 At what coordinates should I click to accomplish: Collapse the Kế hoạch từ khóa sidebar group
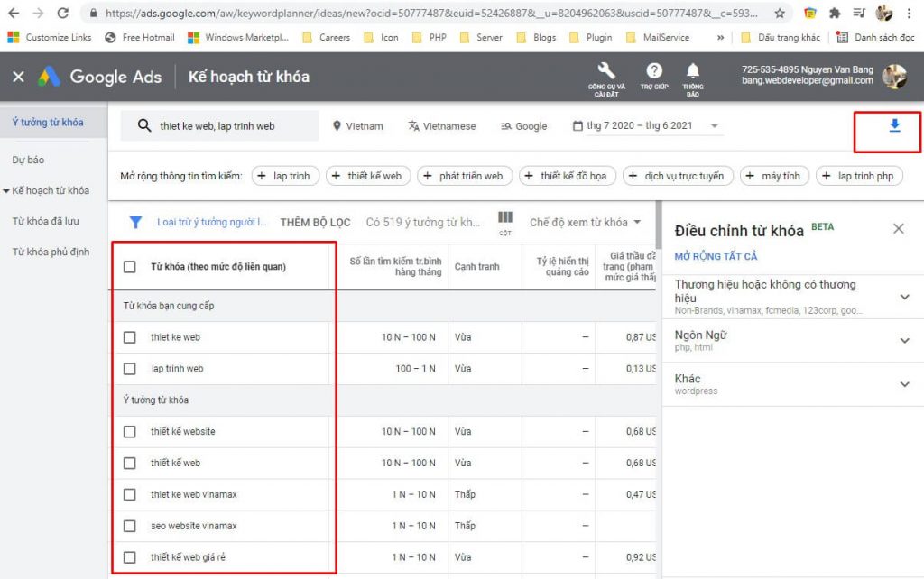click(x=6, y=191)
